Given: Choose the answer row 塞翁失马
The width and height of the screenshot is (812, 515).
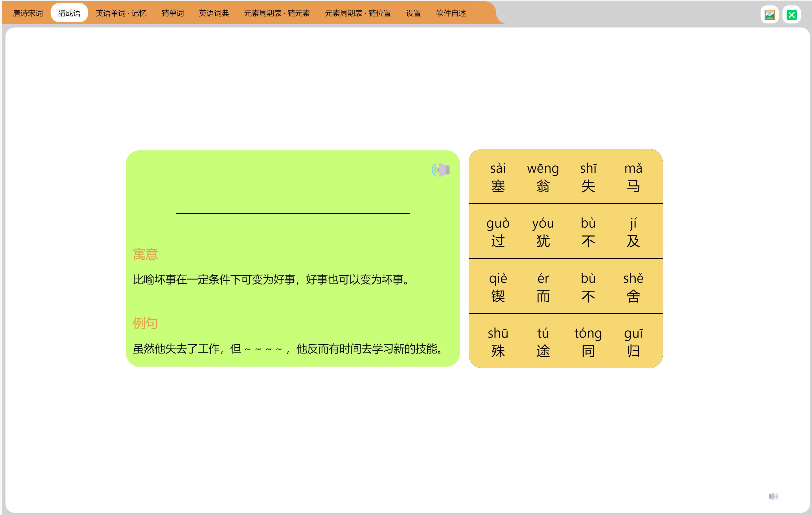Looking at the screenshot, I should (x=566, y=177).
